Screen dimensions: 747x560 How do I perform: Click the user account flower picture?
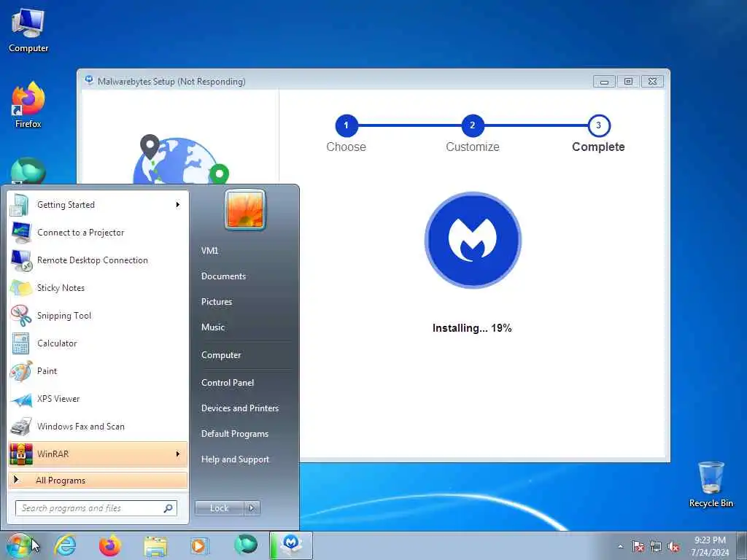click(x=245, y=209)
